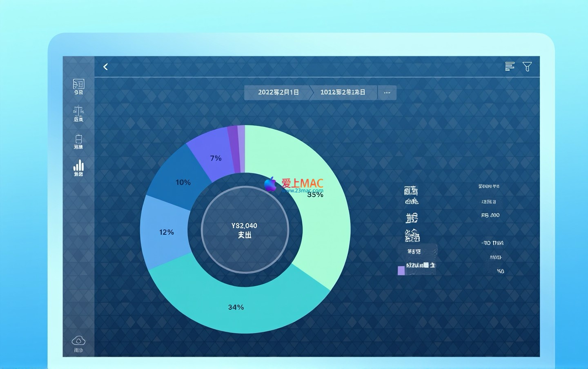Open the three-dot more options button
The height and width of the screenshot is (369, 588).
(x=387, y=93)
